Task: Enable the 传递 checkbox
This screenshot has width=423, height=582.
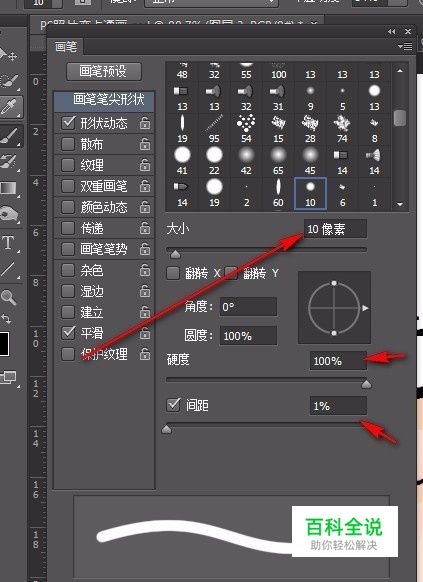Action: click(68, 228)
